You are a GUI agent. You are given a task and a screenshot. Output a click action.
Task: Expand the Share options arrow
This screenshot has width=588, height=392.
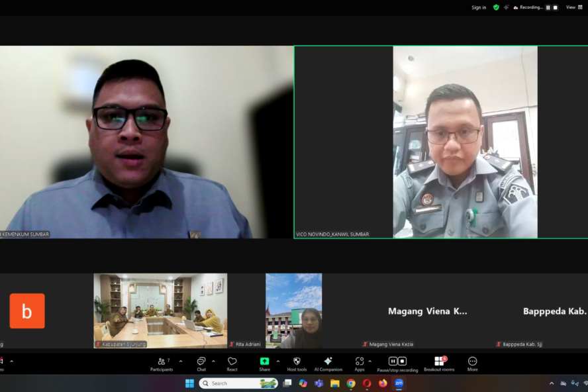tap(277, 362)
